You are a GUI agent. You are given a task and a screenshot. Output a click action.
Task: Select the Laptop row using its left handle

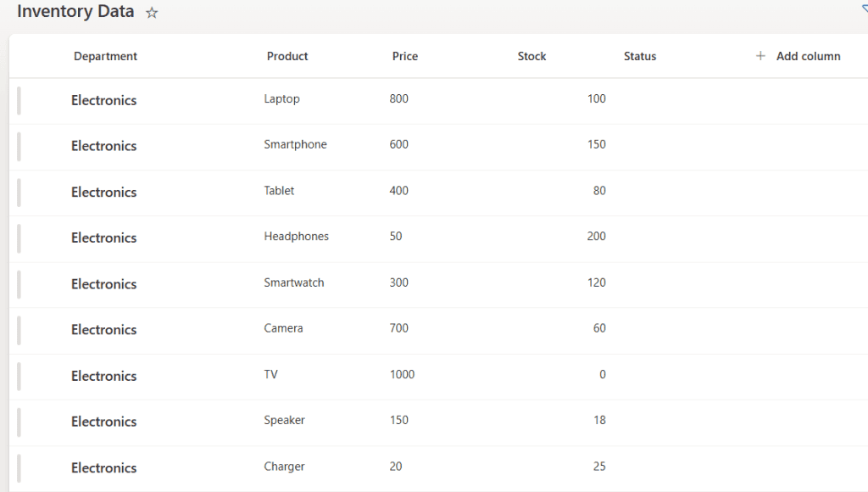click(x=19, y=101)
